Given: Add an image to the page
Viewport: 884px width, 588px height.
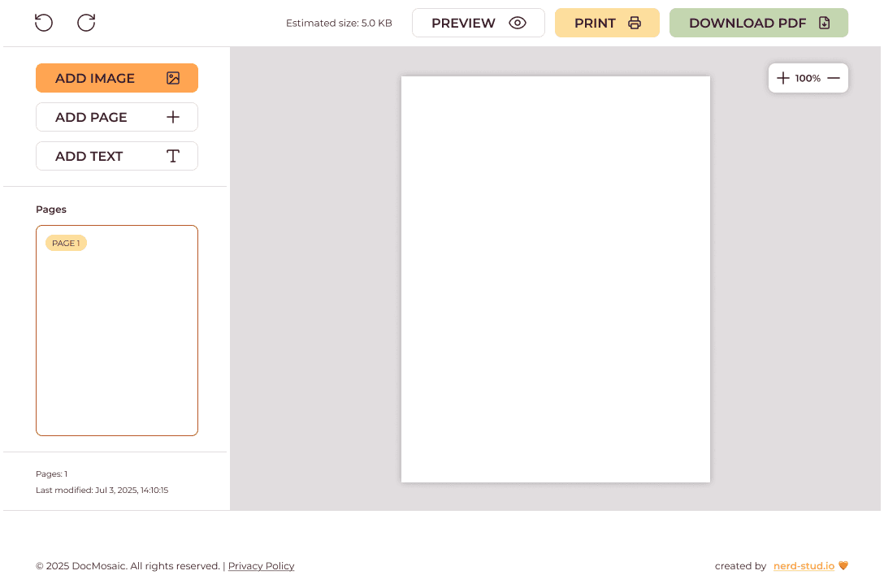Looking at the screenshot, I should pyautogui.click(x=117, y=78).
